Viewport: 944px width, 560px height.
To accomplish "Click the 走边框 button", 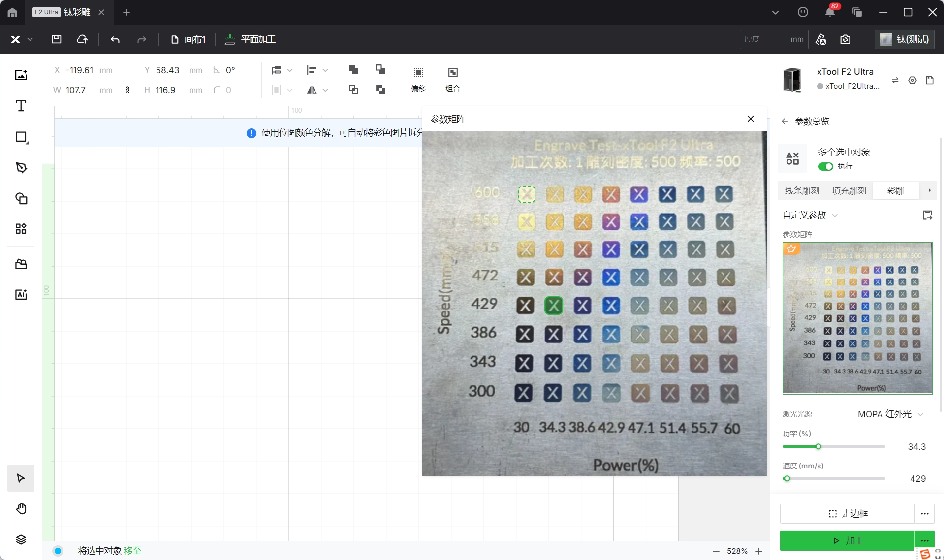I will point(848,514).
